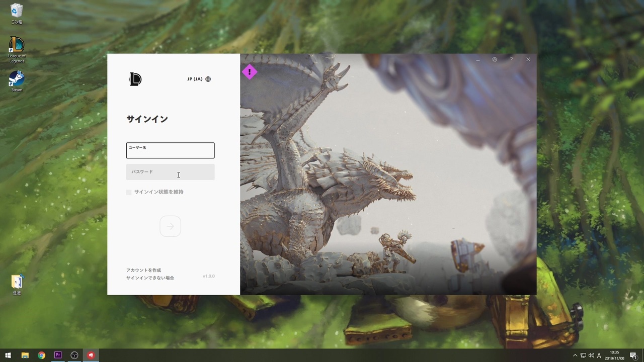Open launcher settings gear icon
This screenshot has height=362, width=644.
click(495, 59)
